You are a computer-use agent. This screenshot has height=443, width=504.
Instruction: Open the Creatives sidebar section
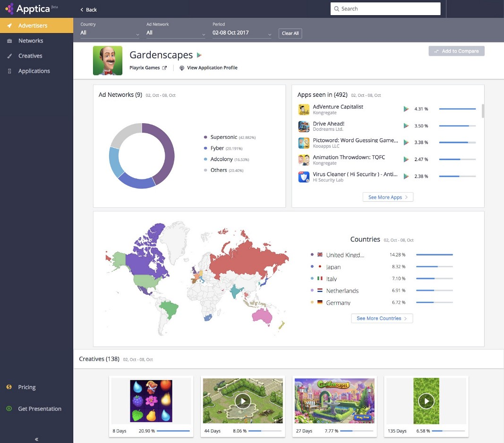tap(30, 56)
